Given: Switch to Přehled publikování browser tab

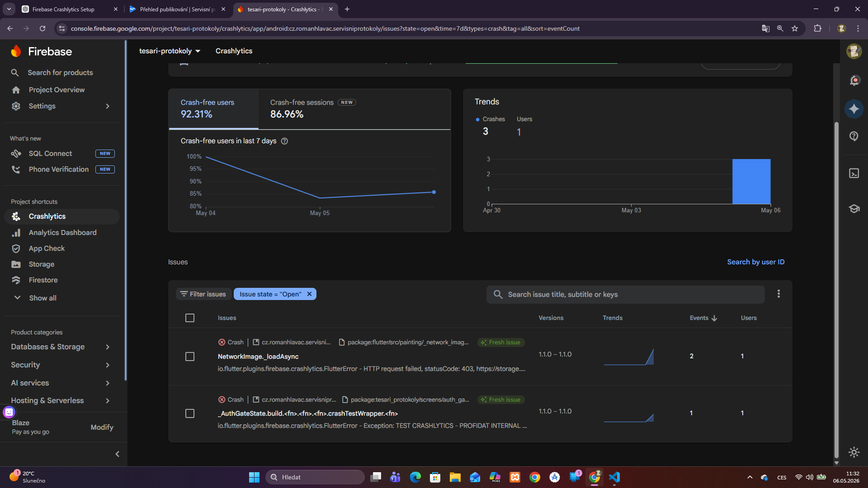Looking at the screenshot, I should [178, 9].
